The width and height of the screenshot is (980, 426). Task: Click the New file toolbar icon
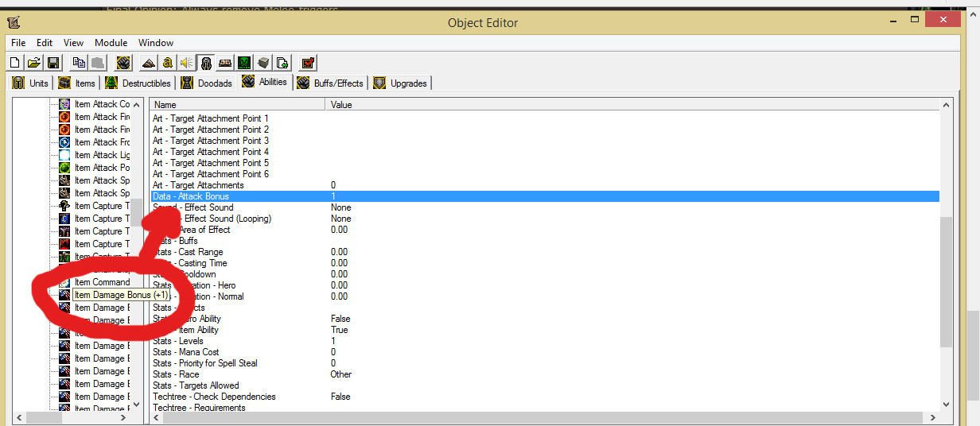pos(15,62)
